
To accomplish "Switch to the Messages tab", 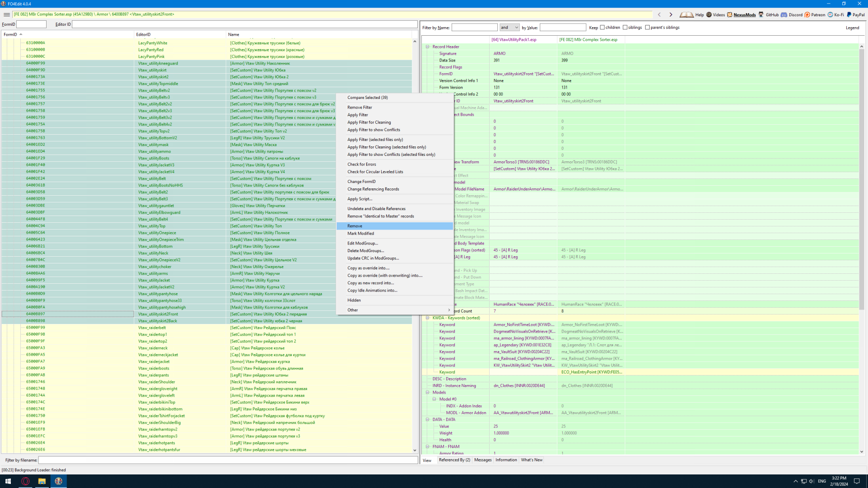I will coord(482,460).
